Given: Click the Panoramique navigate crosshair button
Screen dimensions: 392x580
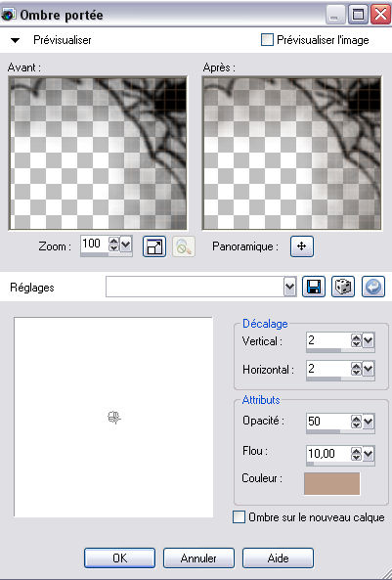Looking at the screenshot, I should click(x=302, y=246).
